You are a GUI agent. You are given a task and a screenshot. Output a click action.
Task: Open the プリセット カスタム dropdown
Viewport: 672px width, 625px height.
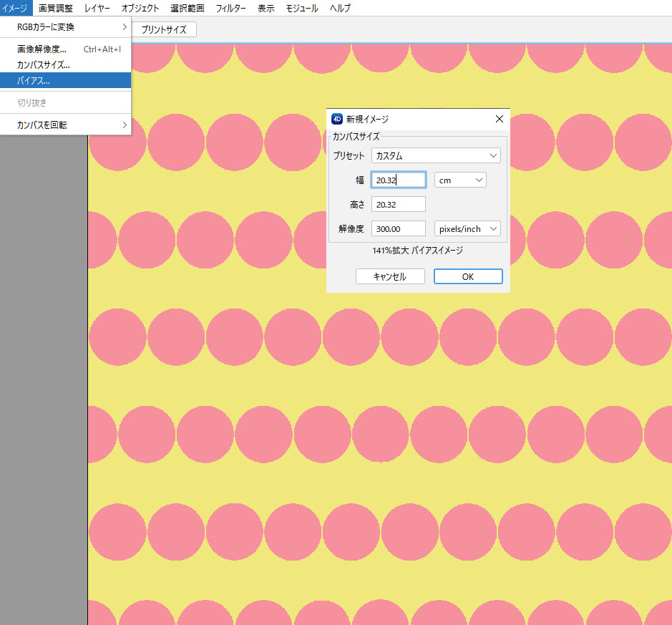tap(436, 155)
